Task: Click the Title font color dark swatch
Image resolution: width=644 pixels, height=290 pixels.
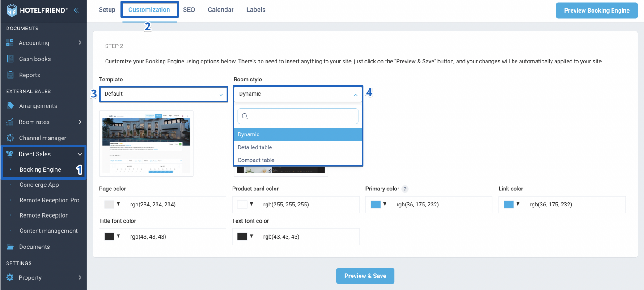Action: pyautogui.click(x=109, y=237)
